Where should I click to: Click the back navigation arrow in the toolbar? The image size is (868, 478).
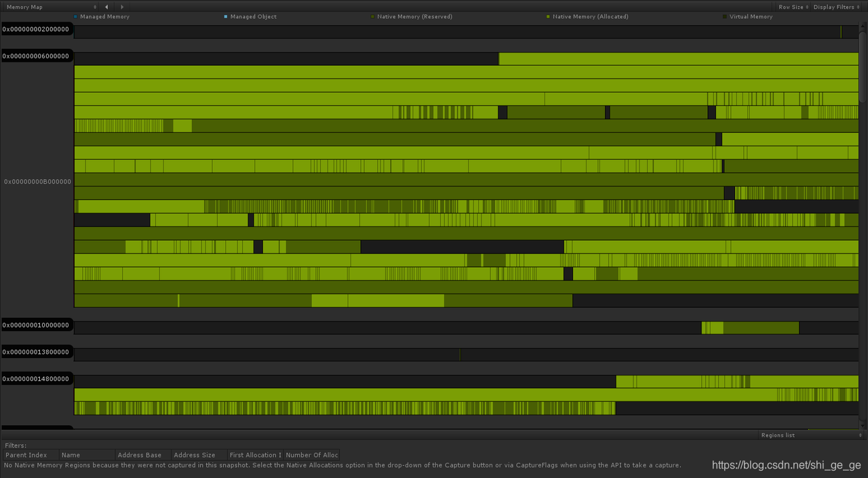tap(106, 7)
